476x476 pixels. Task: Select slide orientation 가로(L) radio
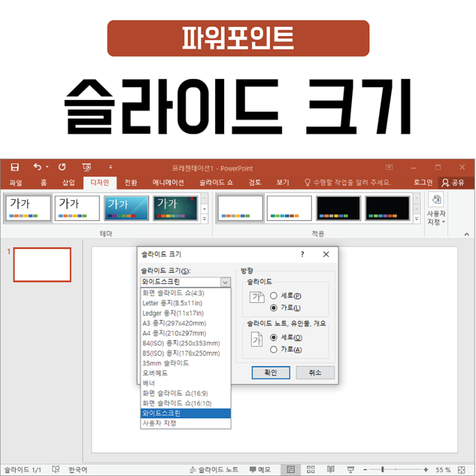pos(274,308)
